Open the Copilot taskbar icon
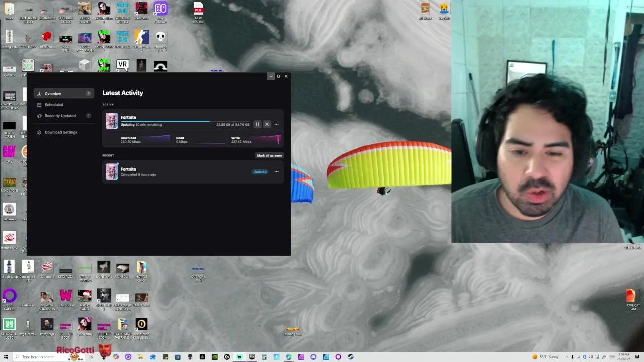Image resolution: width=644 pixels, height=362 pixels. pyautogui.click(x=116, y=357)
